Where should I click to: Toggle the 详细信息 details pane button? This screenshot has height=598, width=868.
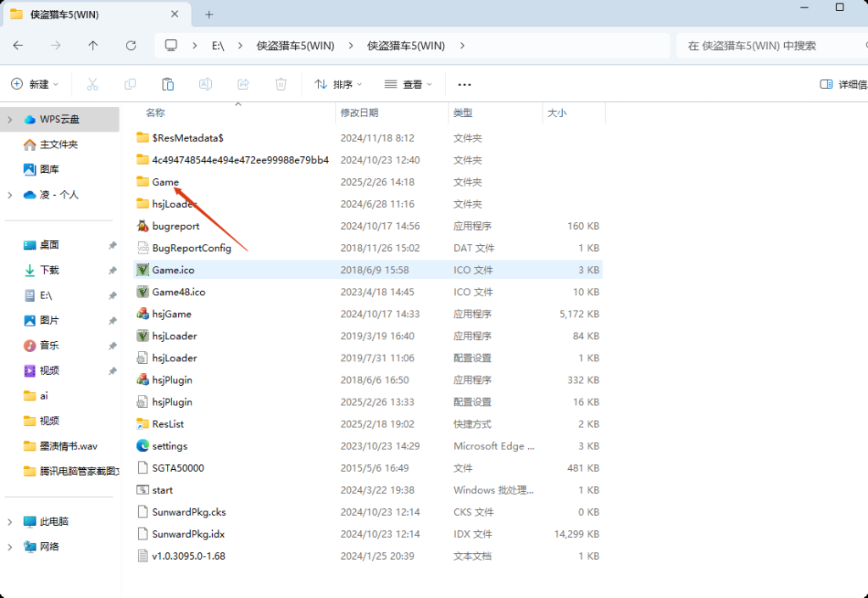(843, 84)
